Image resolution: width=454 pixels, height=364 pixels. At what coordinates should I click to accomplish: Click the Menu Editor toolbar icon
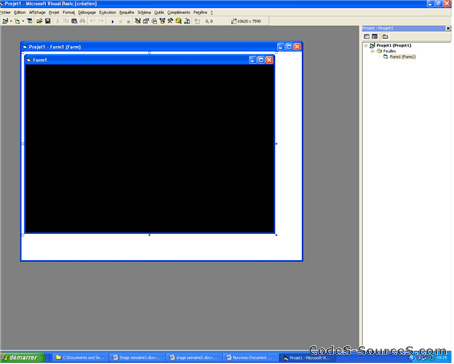[29, 21]
